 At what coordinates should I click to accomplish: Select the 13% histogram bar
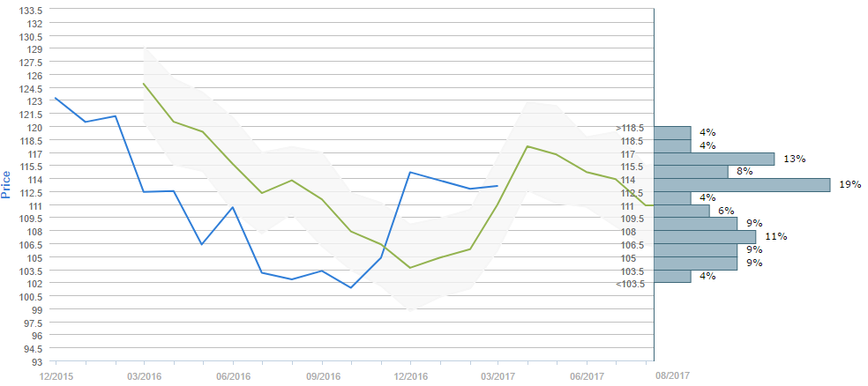tap(715, 159)
